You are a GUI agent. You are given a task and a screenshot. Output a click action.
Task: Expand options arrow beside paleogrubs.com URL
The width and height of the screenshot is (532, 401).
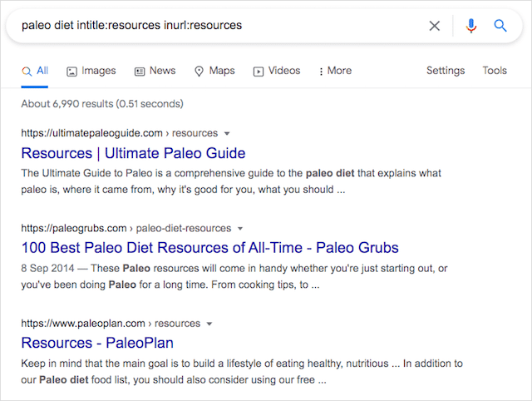[x=240, y=229]
